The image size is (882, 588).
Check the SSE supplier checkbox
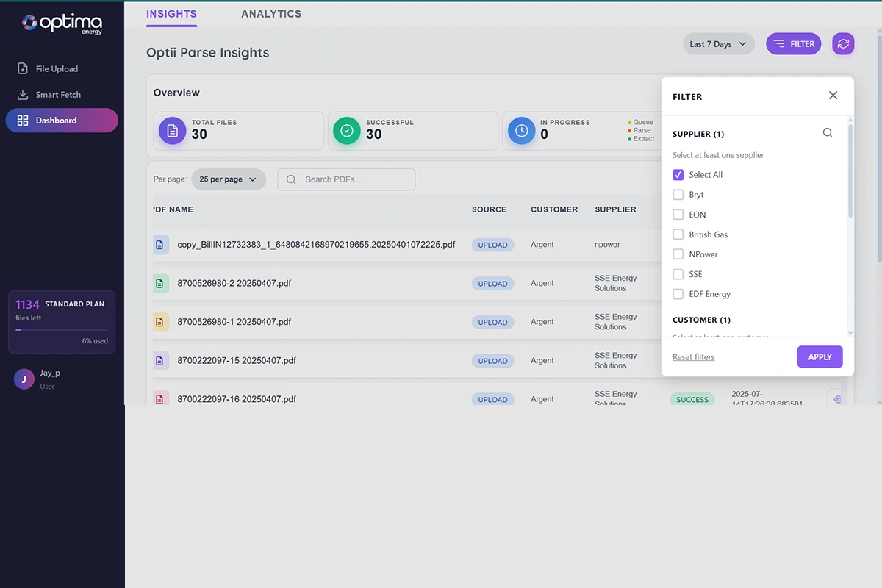[x=678, y=274]
